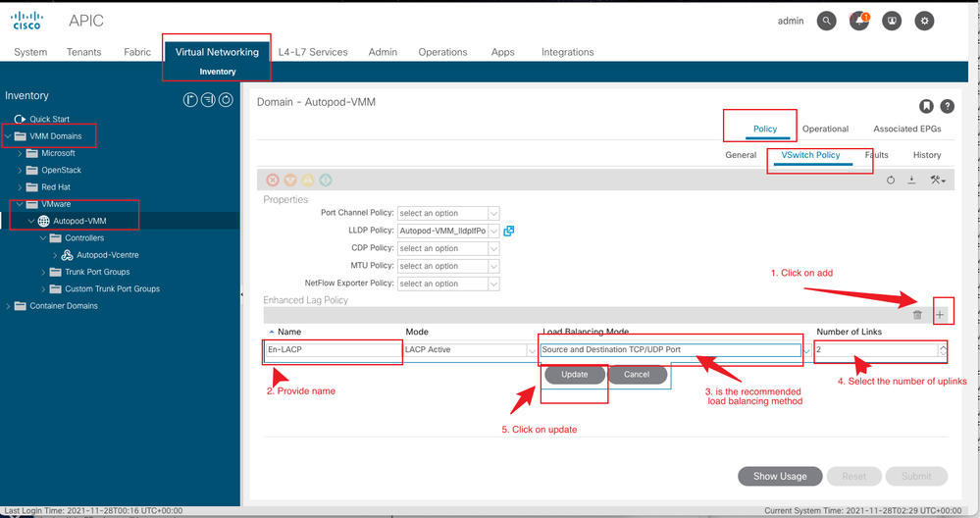Viewport: 980px width, 518px height.
Task: Open the LLDP policy launch icon
Action: pyautogui.click(x=509, y=231)
